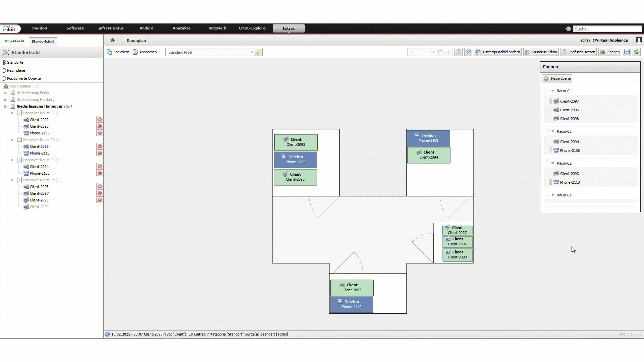The width and height of the screenshot is (644, 362).
Task: Click the Speichern button
Action: 118,52
